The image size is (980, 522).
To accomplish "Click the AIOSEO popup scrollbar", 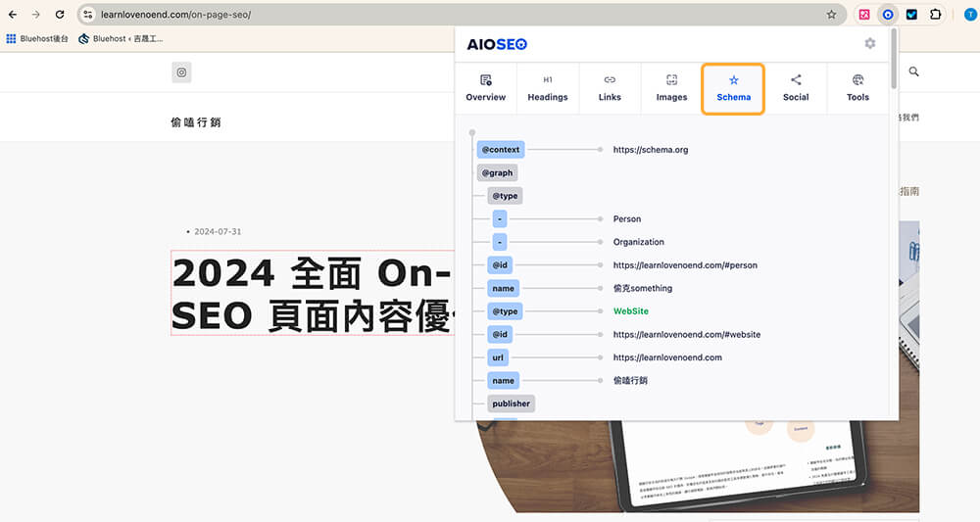I will tap(894, 60).
